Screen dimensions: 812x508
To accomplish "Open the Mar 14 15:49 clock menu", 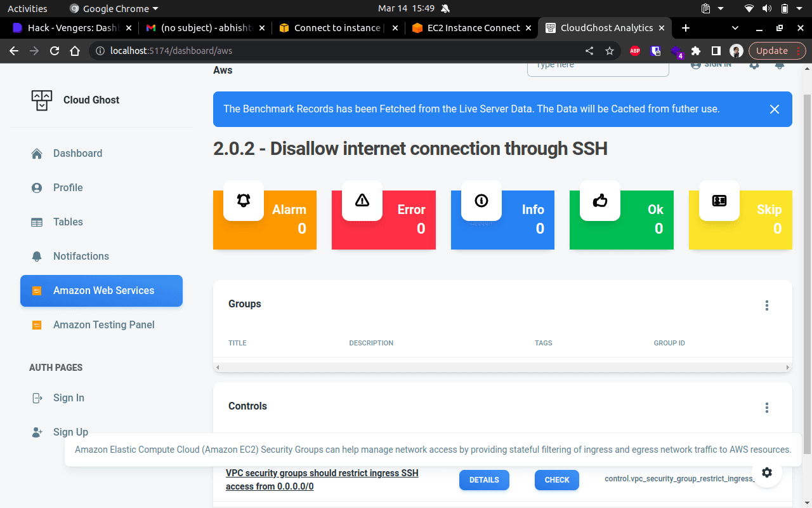I will pyautogui.click(x=406, y=8).
